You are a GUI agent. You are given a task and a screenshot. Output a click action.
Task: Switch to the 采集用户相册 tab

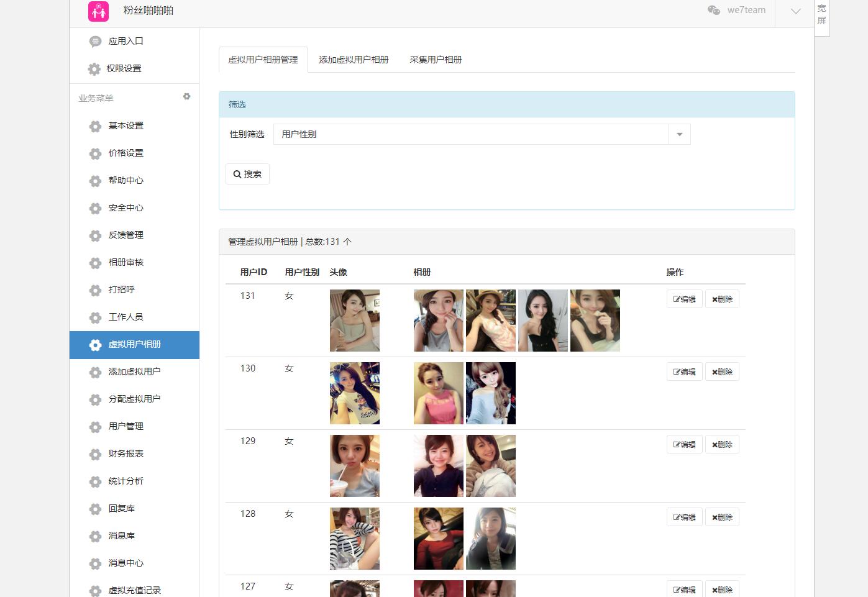click(436, 60)
